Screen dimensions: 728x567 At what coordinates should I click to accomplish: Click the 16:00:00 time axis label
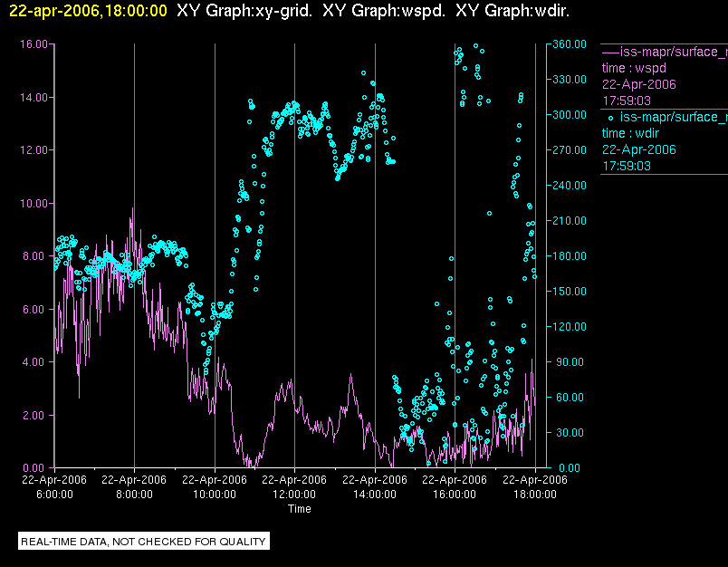click(x=455, y=495)
